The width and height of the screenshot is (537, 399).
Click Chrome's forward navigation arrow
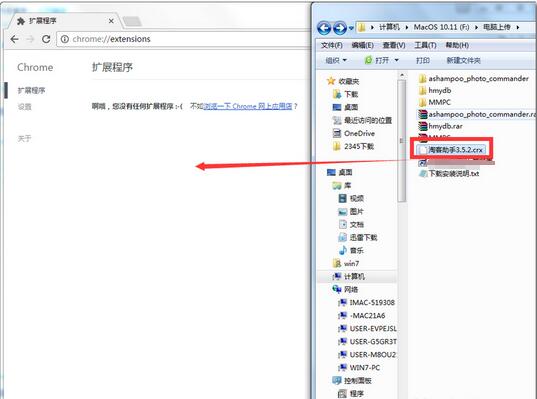pyautogui.click(x=30, y=39)
